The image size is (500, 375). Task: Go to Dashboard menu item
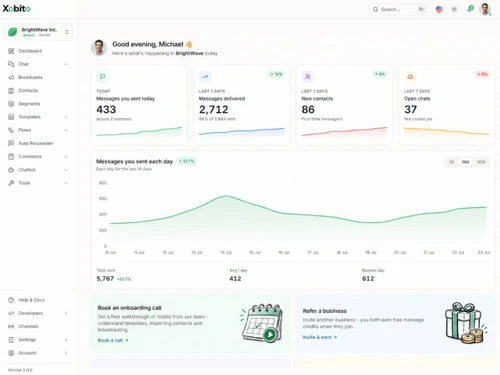click(x=37, y=51)
